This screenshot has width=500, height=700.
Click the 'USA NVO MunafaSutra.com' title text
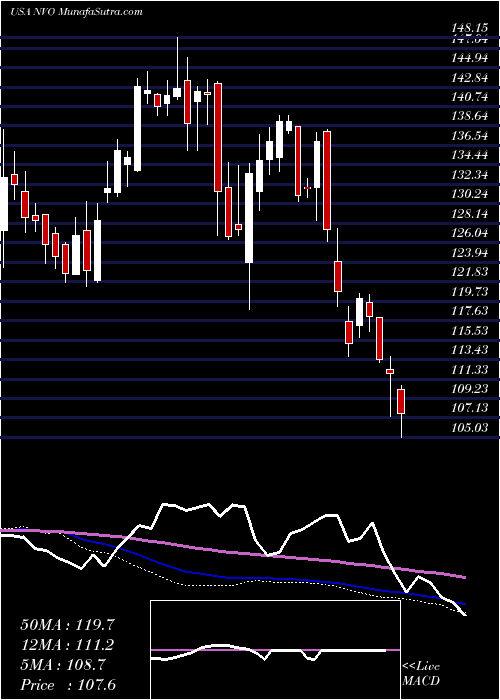click(x=76, y=12)
